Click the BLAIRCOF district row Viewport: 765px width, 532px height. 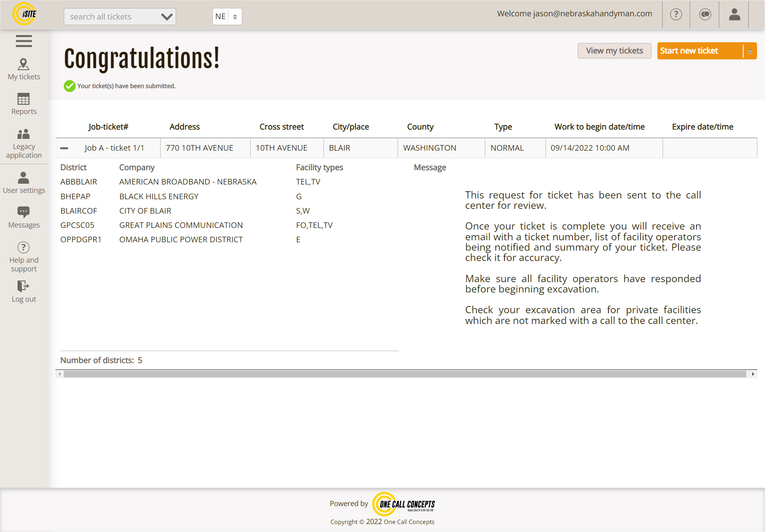point(79,211)
